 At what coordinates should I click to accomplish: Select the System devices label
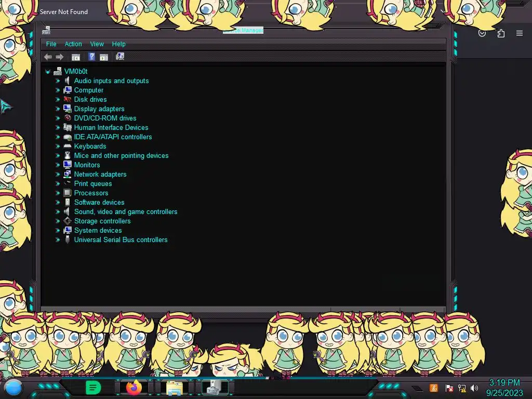click(98, 230)
